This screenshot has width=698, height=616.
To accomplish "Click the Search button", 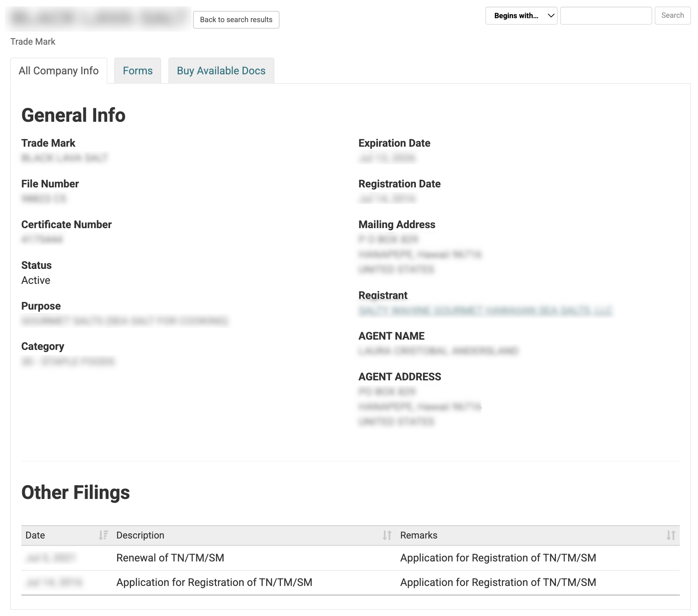I will [x=673, y=15].
